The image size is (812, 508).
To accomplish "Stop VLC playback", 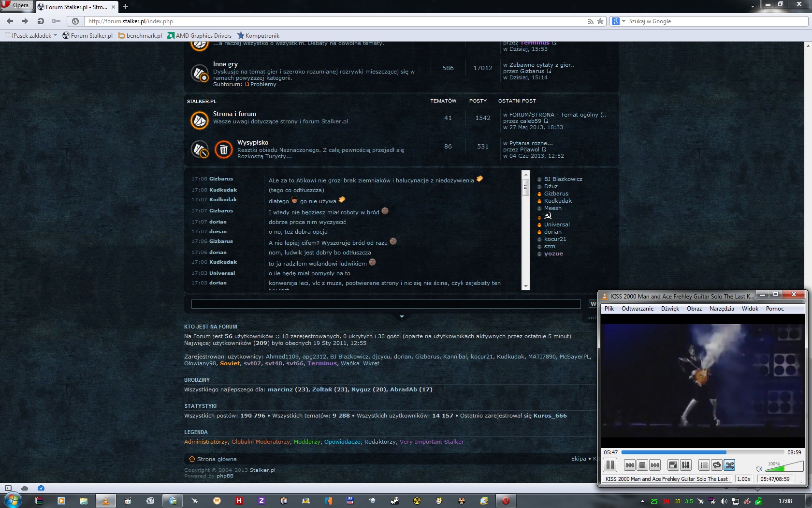I will [642, 465].
